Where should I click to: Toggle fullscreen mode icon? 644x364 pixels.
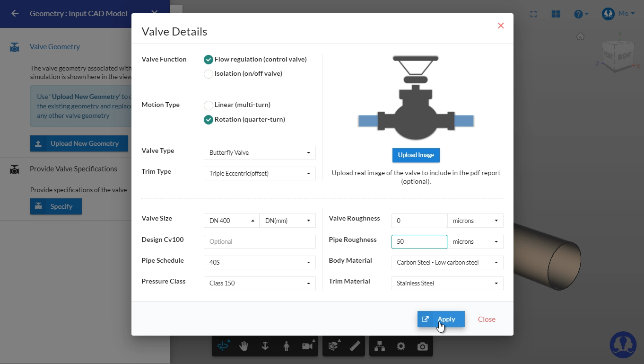coord(534,14)
